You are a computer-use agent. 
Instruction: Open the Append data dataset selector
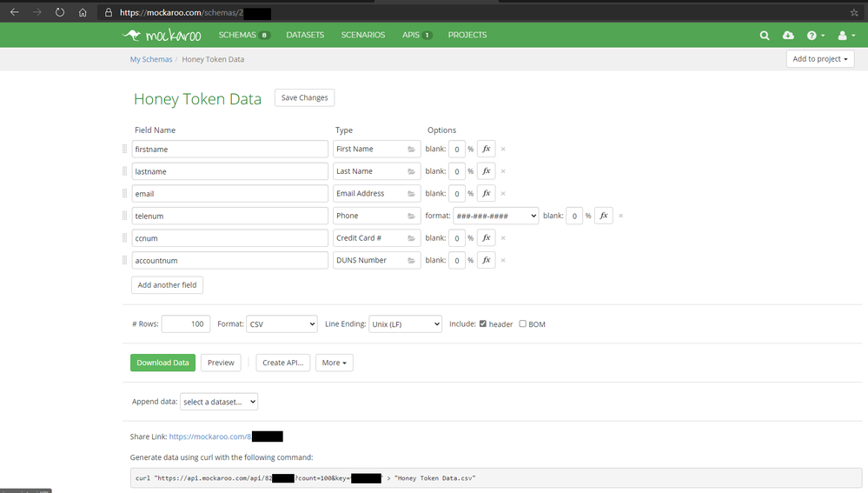[219, 402]
